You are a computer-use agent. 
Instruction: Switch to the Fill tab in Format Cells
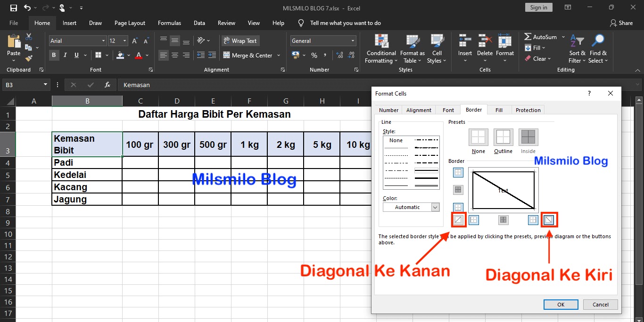click(x=499, y=110)
